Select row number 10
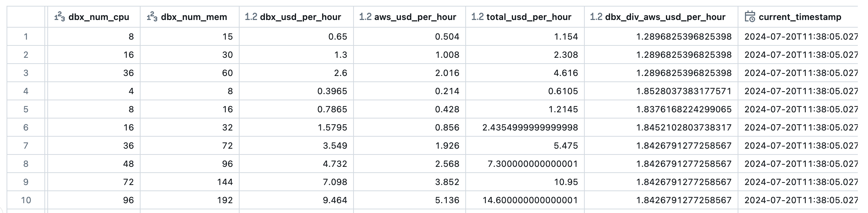The image size is (868, 213). tap(26, 200)
